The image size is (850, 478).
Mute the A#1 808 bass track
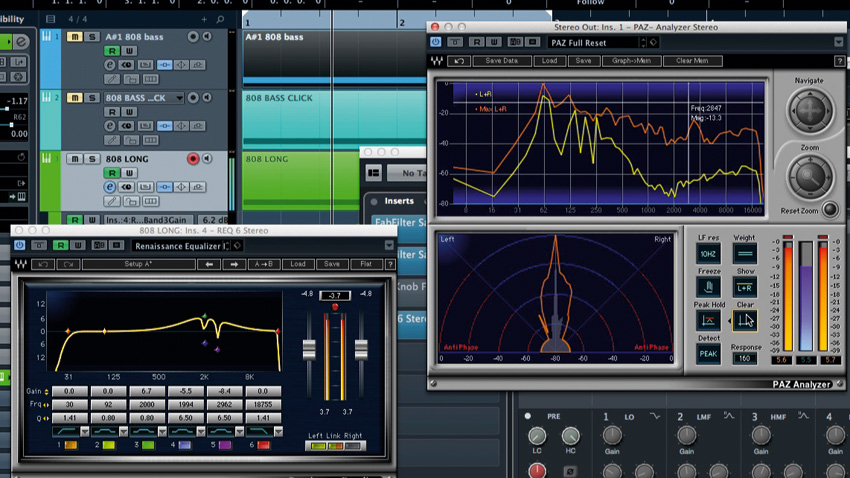click(74, 36)
